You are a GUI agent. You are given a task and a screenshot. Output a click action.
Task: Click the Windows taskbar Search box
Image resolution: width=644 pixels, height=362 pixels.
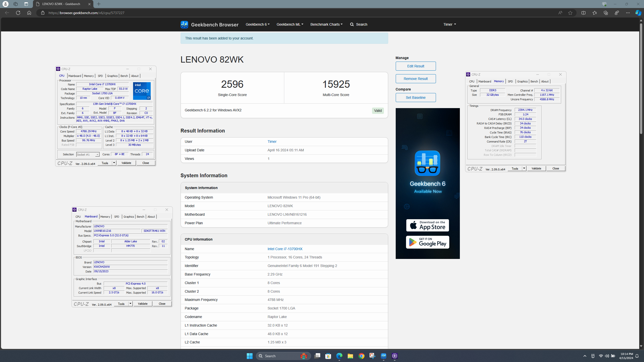tap(283, 356)
